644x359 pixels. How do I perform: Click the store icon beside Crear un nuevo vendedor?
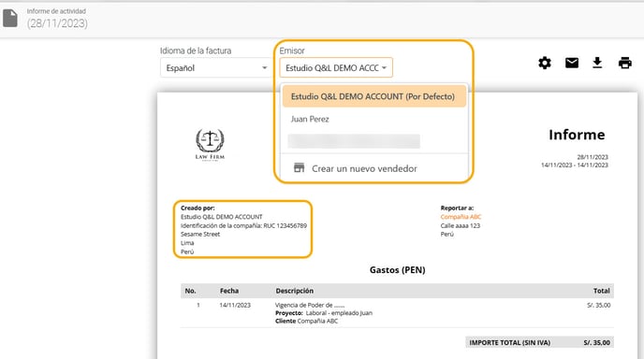[299, 167]
